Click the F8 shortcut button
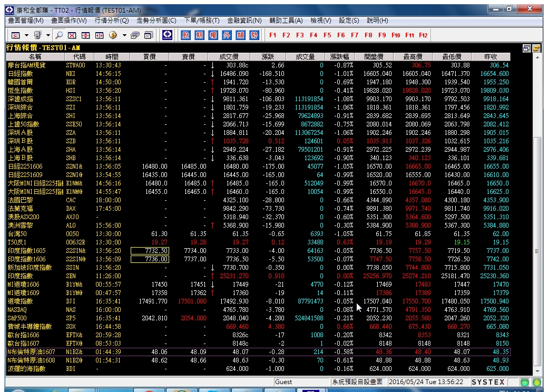Screen dimensions: 548x392 [368, 35]
